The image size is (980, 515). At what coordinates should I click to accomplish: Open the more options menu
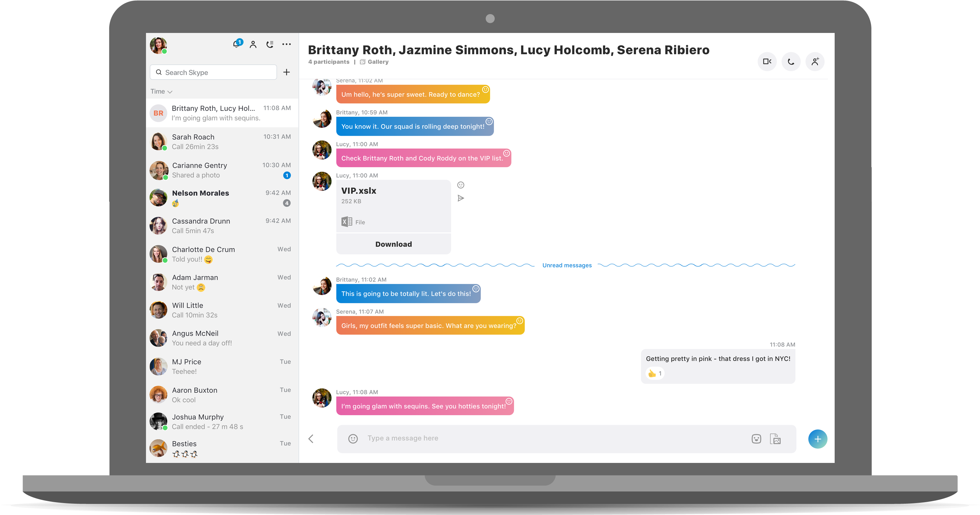(x=287, y=45)
